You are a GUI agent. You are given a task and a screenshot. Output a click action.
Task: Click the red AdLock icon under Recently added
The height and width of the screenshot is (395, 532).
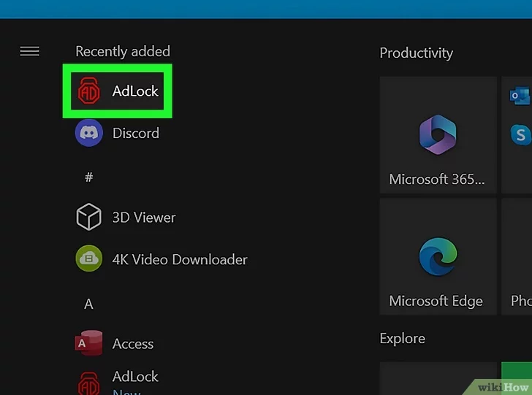[x=89, y=92]
